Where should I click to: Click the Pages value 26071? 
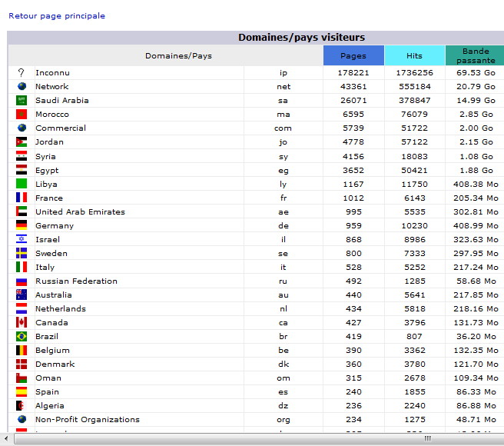pos(353,101)
